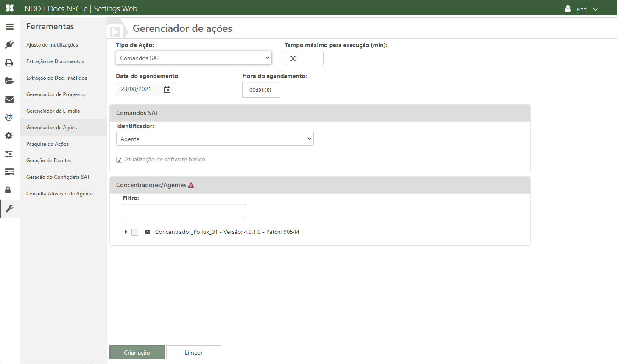Toggle Atualização de software básico checkbox
The width and height of the screenshot is (617, 364).
point(119,160)
